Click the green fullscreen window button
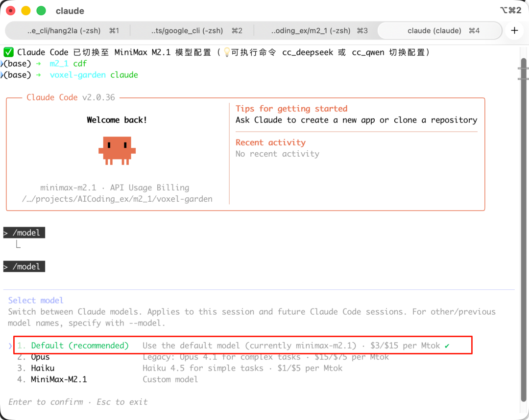Screen dimensions: 529x420 [41, 11]
